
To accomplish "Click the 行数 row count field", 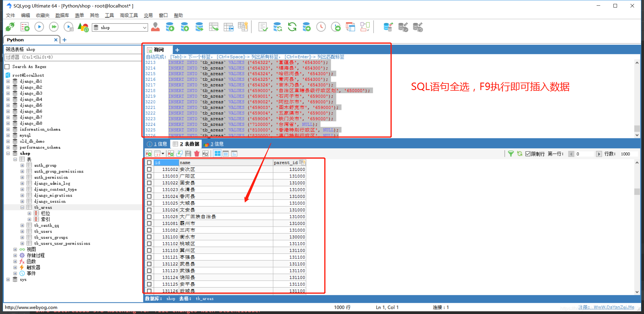I will click(628, 154).
